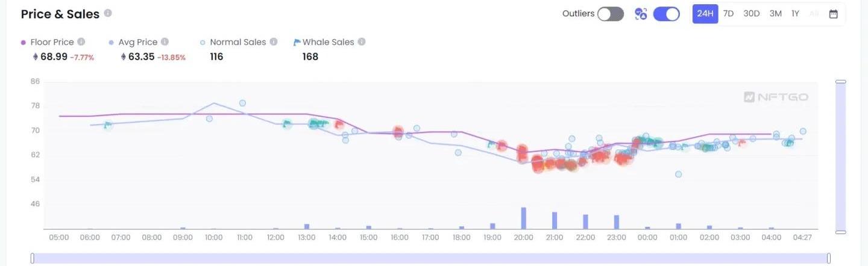The image size is (868, 266).
Task: Click the Floor Price info icon
Action: pyautogui.click(x=81, y=42)
